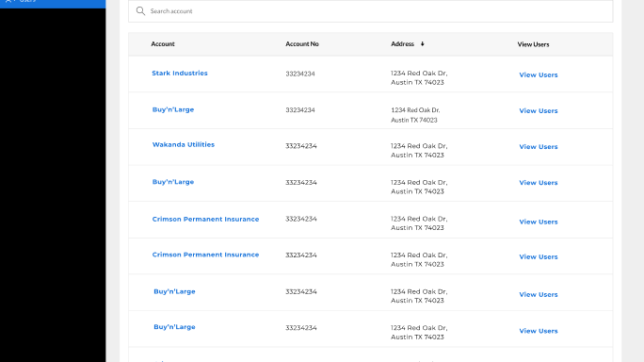Viewport: 644px width, 362px height.
Task: Click the Users icon in sidebar
Action: coord(8,1)
